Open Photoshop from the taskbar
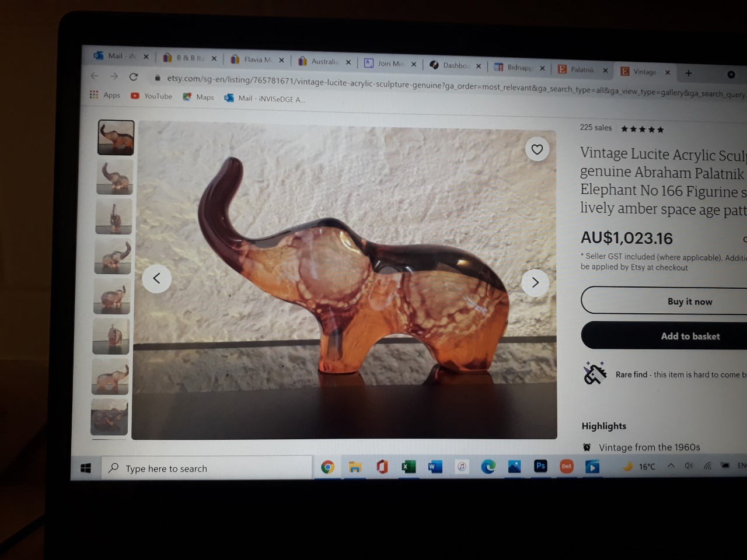Viewport: 747px width, 560px height. pos(540,466)
